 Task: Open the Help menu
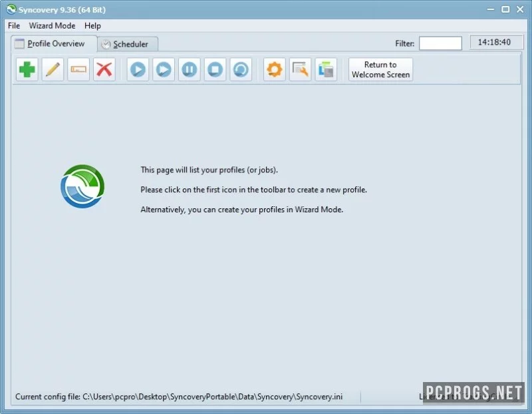[x=92, y=26]
